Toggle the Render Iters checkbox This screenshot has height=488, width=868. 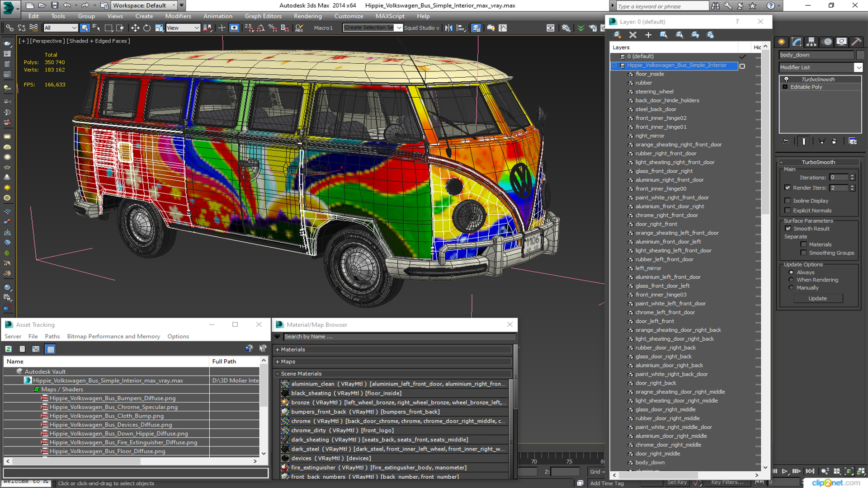pyautogui.click(x=788, y=188)
